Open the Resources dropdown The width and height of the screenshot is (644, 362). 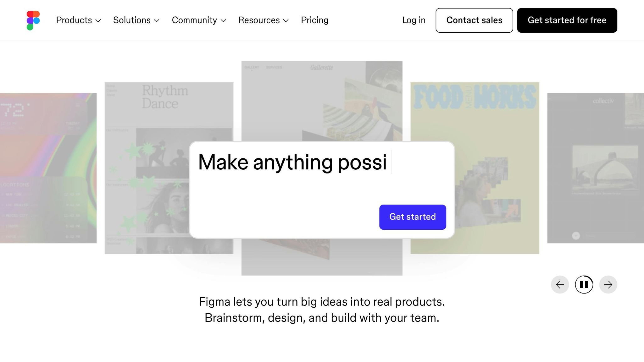coord(263,20)
